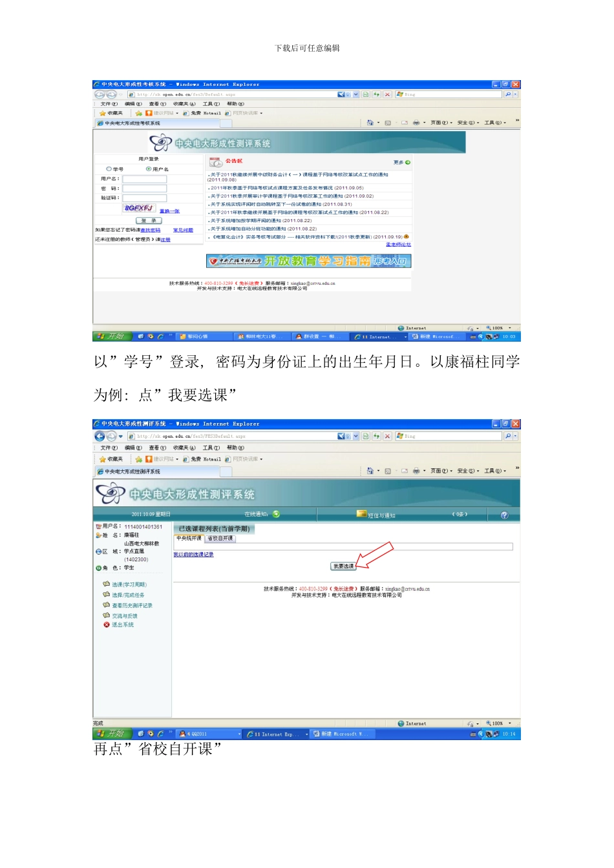614x868 pixels.
Task: Click the green 在线通知 arrow icon
Action: point(276,514)
